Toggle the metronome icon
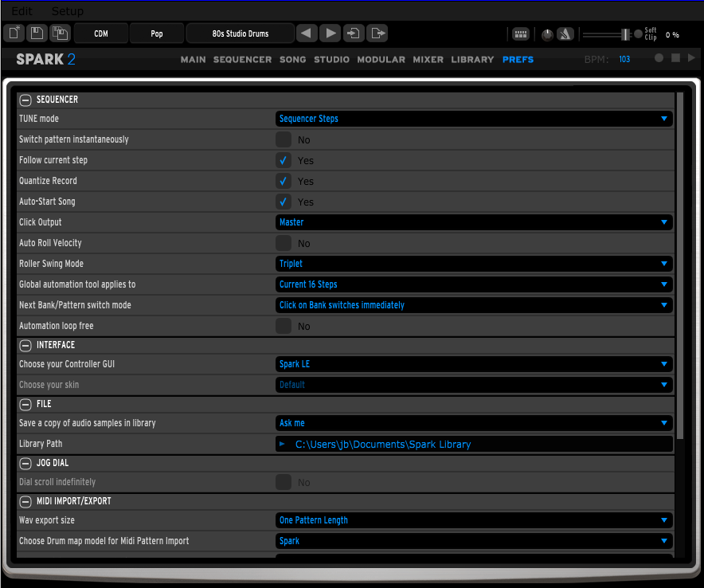Viewport: 704px width, 588px height. pyautogui.click(x=565, y=34)
